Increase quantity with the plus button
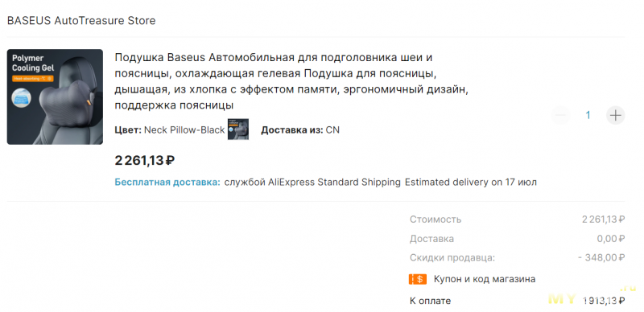This screenshot has height=312, width=644. coord(616,115)
